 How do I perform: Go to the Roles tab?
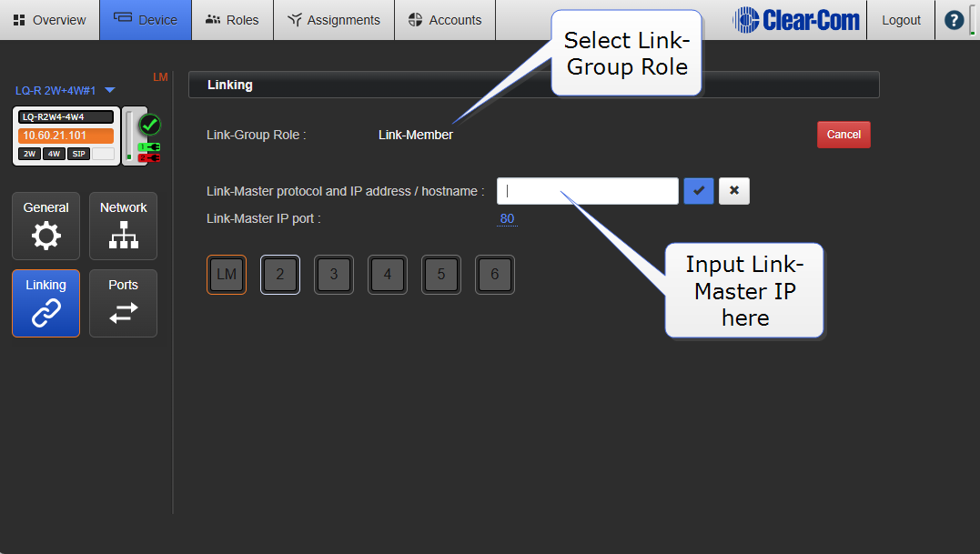232,20
